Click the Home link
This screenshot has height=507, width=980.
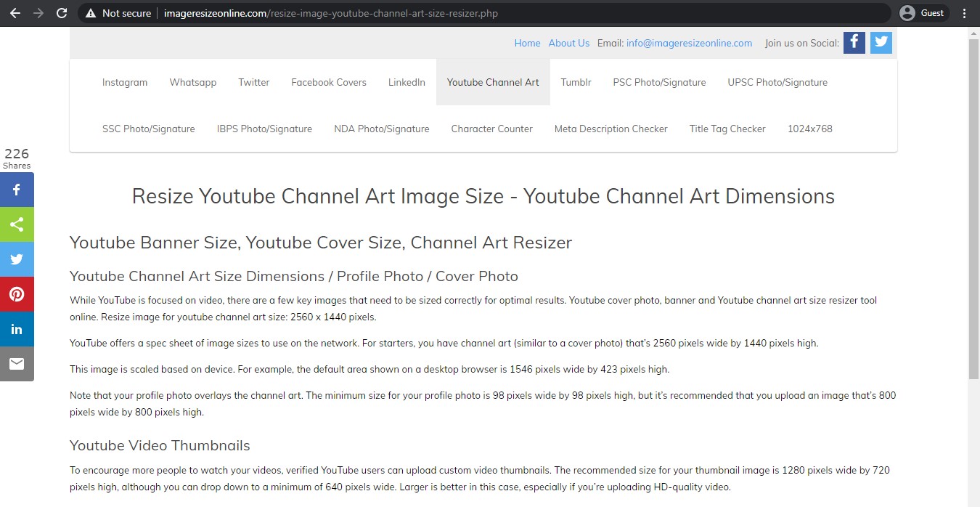pos(527,43)
